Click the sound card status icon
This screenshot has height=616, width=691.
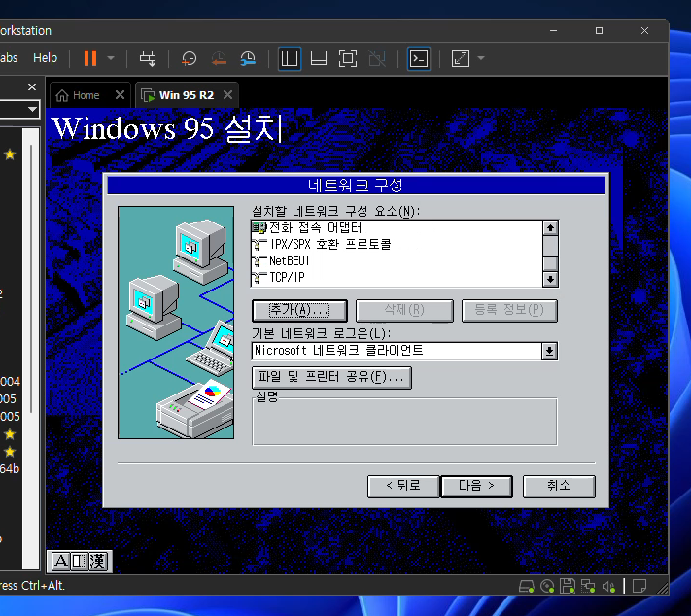click(608, 586)
